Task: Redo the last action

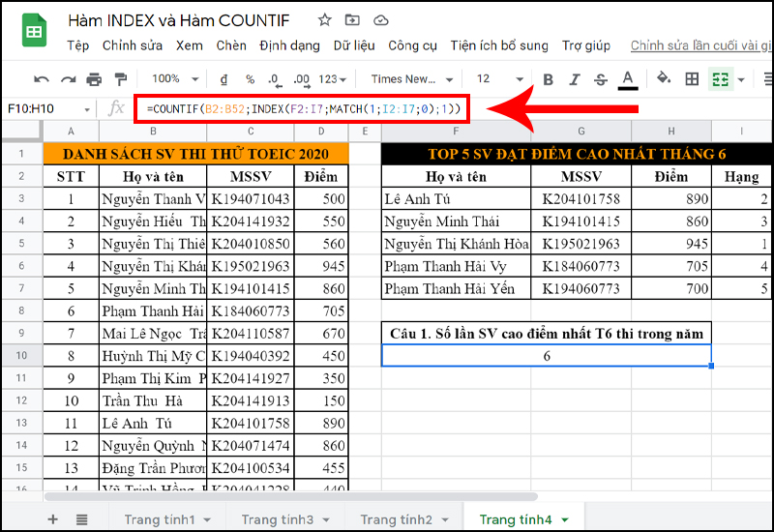Action: click(x=68, y=79)
